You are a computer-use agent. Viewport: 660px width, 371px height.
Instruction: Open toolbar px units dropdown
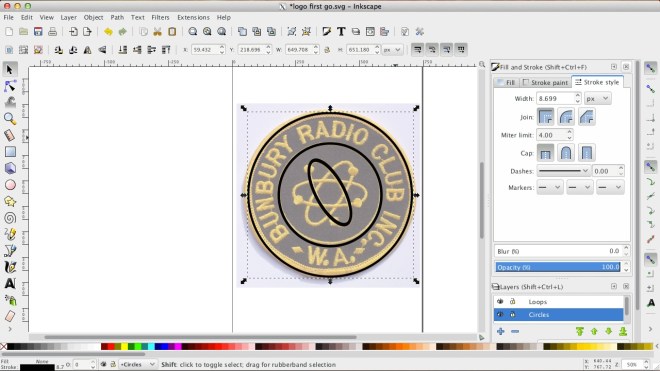[392, 50]
